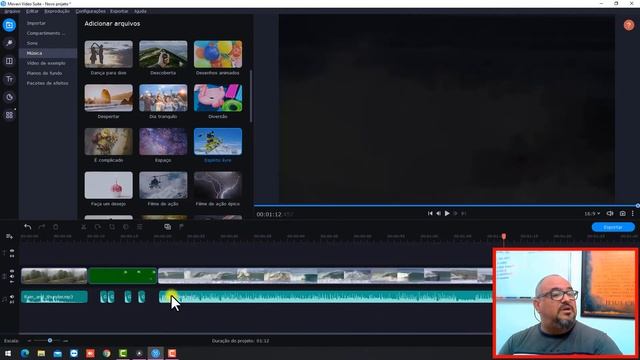
Task: Select the green clip on the video track
Action: 122,276
